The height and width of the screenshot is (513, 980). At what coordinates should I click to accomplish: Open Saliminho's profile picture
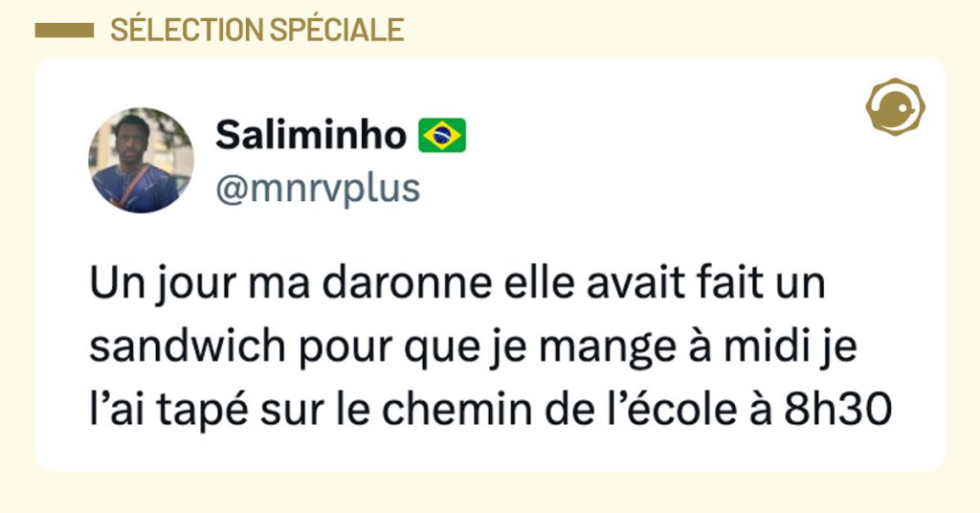(x=142, y=159)
